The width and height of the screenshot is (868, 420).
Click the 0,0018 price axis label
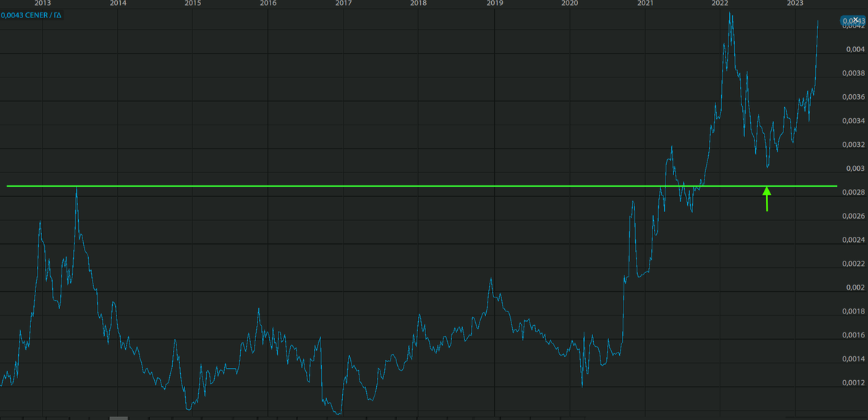[x=855, y=311]
